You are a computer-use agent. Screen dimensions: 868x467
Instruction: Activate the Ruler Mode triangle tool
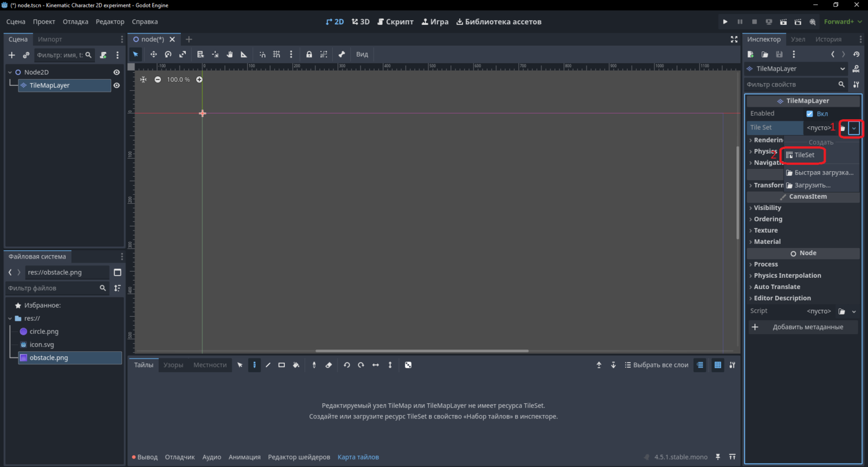coord(244,54)
